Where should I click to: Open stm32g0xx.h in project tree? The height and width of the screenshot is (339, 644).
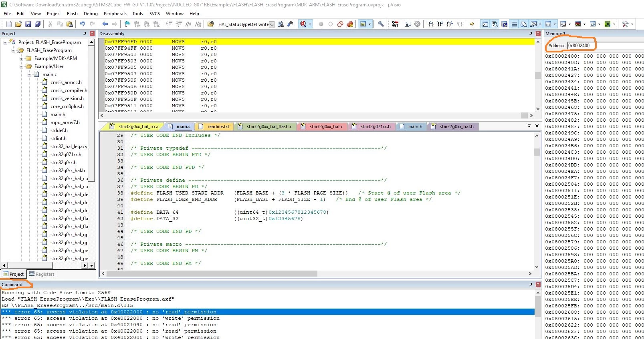tap(63, 162)
